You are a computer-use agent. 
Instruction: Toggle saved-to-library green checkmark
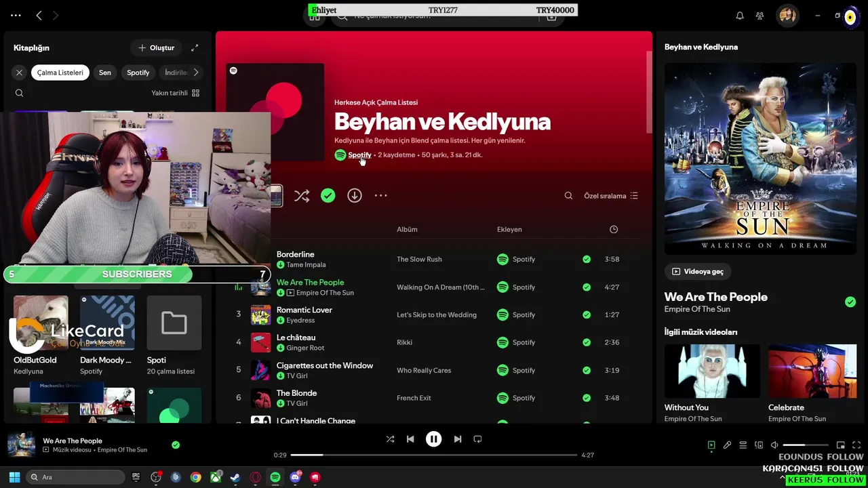point(328,195)
